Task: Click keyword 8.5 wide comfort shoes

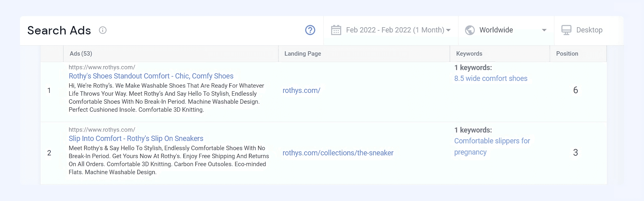Action: coord(490,78)
